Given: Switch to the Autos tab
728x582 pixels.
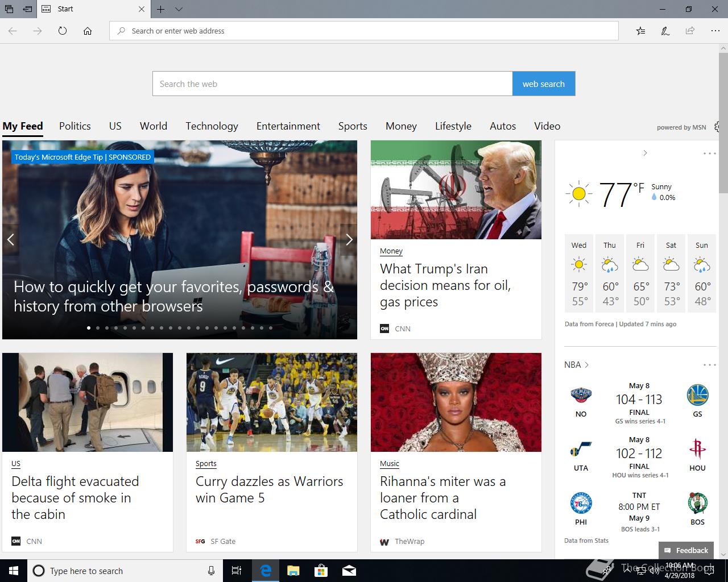Looking at the screenshot, I should pyautogui.click(x=503, y=126).
